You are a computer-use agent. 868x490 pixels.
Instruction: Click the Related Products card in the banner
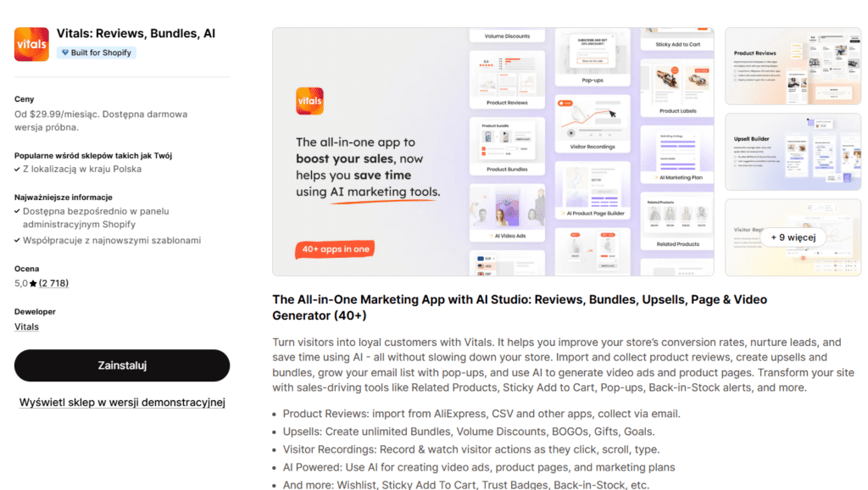[x=677, y=221]
